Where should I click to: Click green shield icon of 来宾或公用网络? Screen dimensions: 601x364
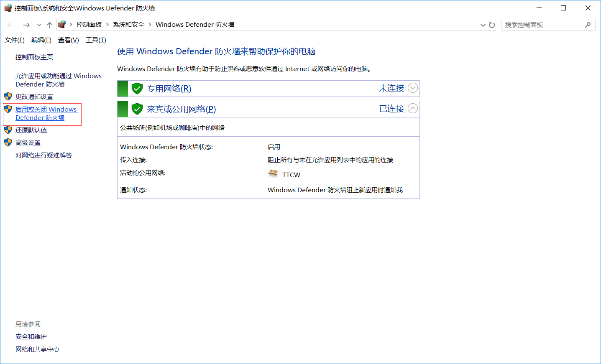click(x=137, y=109)
